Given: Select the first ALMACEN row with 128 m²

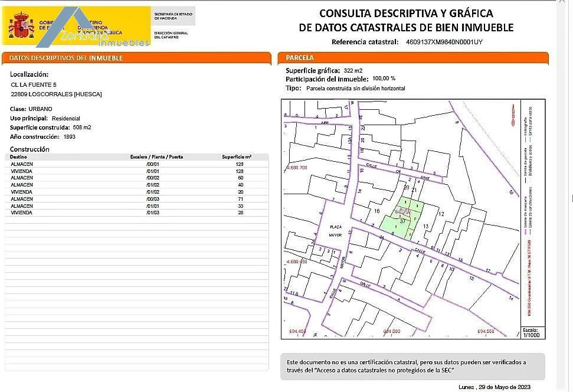Looking at the screenshot, I should click(x=137, y=164).
